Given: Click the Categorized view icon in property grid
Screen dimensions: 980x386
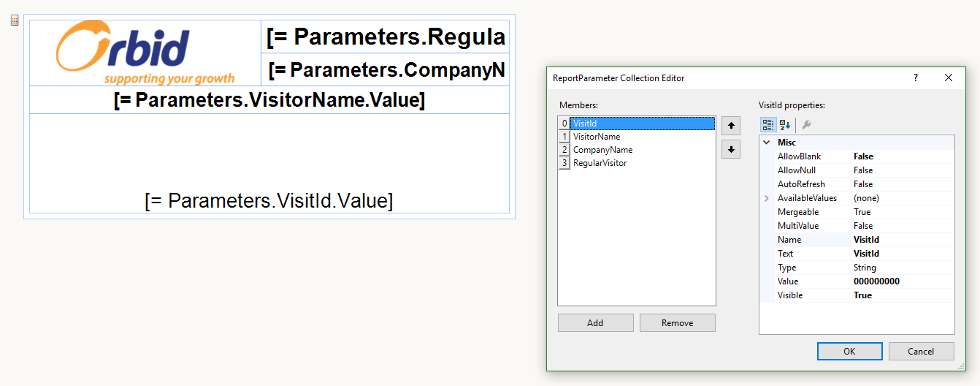Looking at the screenshot, I should tap(768, 124).
